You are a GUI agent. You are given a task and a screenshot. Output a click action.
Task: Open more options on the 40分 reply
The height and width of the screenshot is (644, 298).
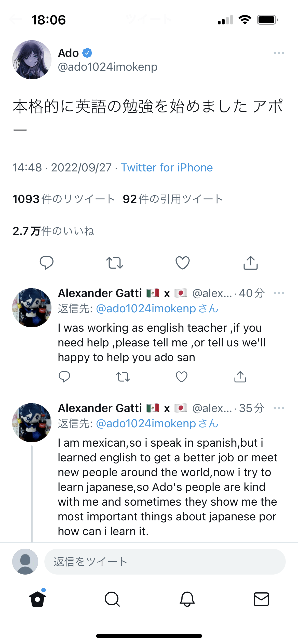(279, 293)
